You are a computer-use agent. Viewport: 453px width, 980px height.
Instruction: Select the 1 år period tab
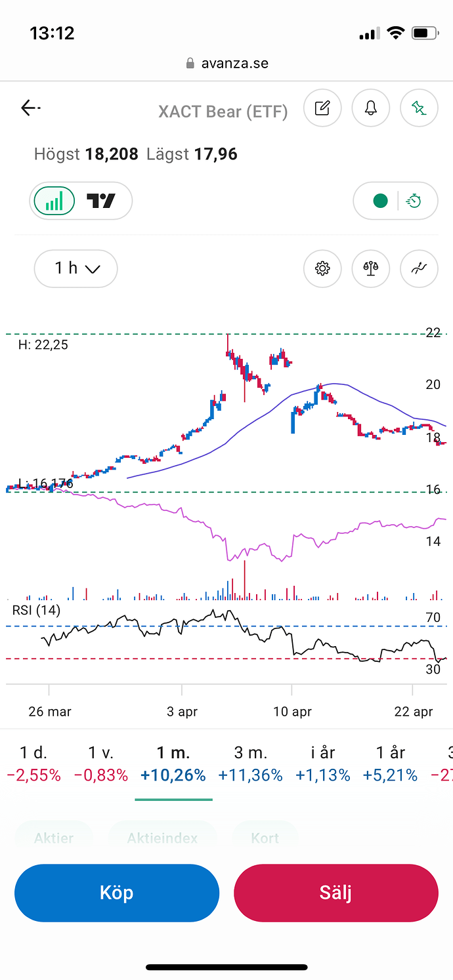tap(390, 764)
